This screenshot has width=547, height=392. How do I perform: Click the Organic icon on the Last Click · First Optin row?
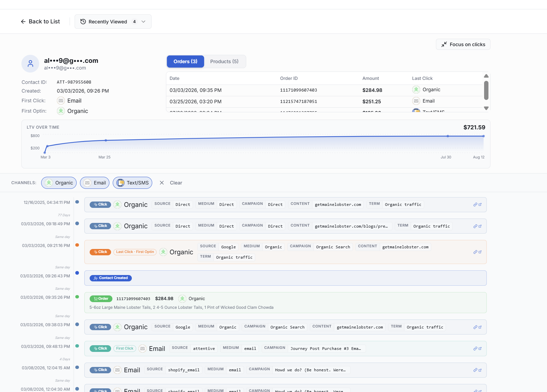[x=163, y=252]
